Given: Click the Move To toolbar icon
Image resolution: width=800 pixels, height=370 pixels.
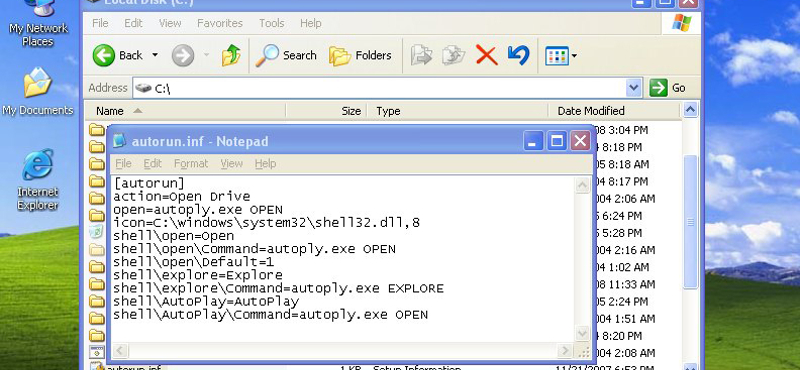Looking at the screenshot, I should 421,55.
